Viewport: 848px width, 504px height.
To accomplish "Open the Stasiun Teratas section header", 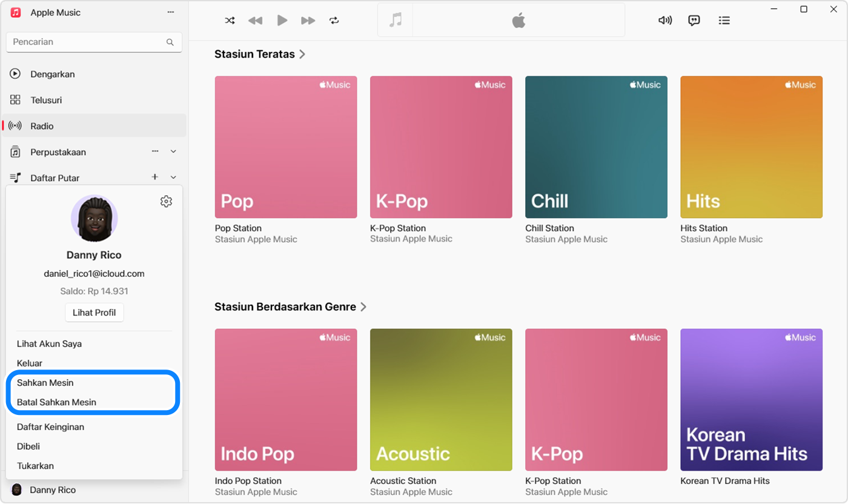I will point(260,54).
